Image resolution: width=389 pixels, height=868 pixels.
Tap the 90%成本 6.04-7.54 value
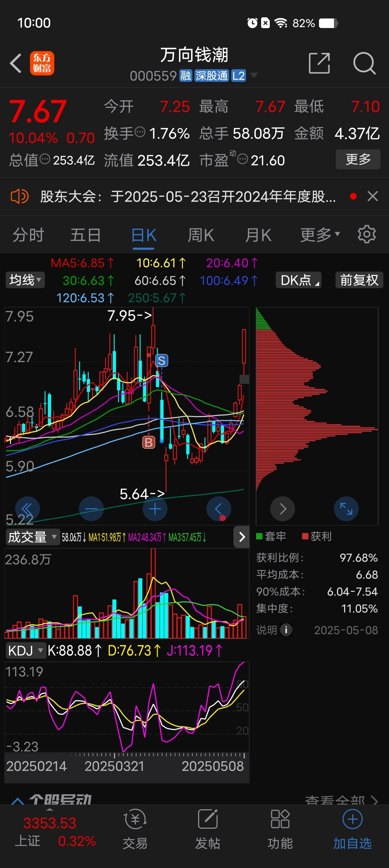[352, 592]
